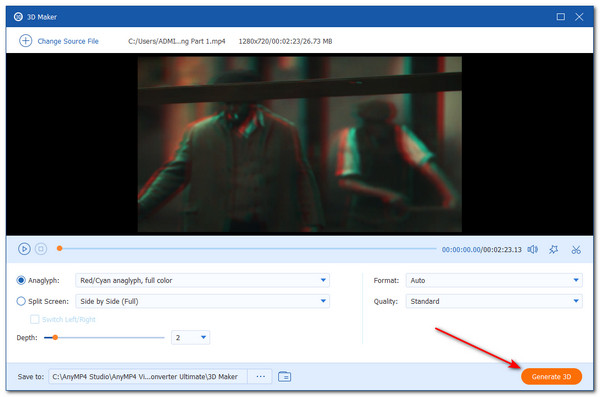Click the playback seek bar handle
This screenshot has width=600, height=397.
point(59,248)
